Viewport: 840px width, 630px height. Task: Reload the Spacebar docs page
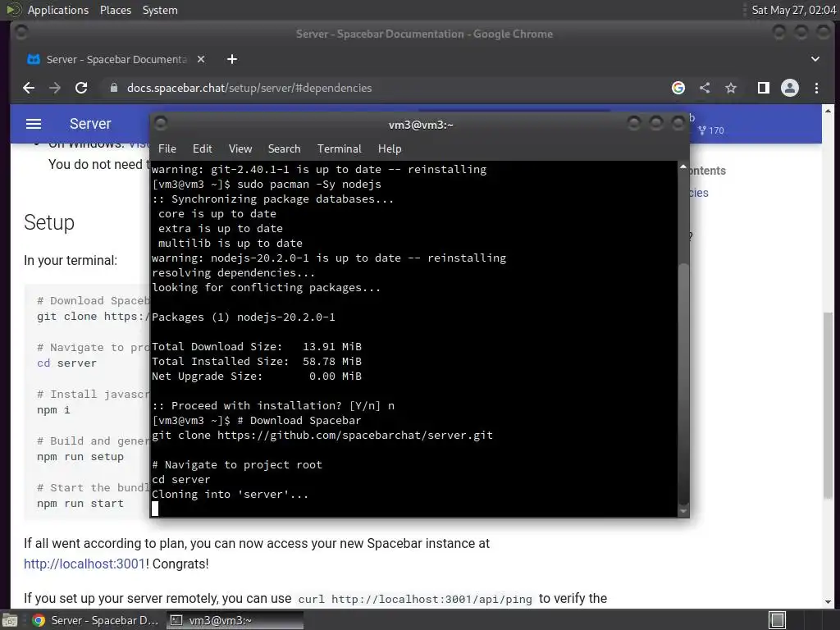pyautogui.click(x=81, y=88)
